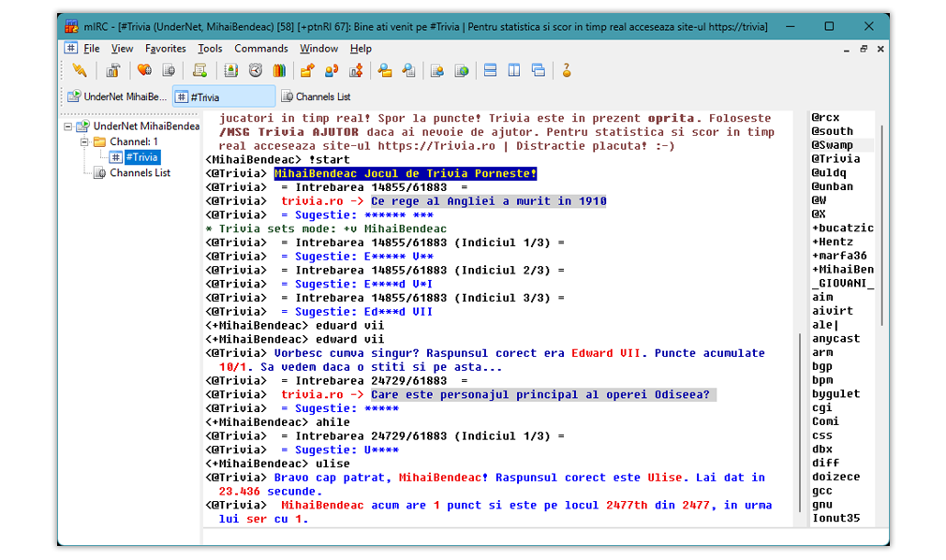Restore the #Trivia child window
946x560 pixels.
864,50
